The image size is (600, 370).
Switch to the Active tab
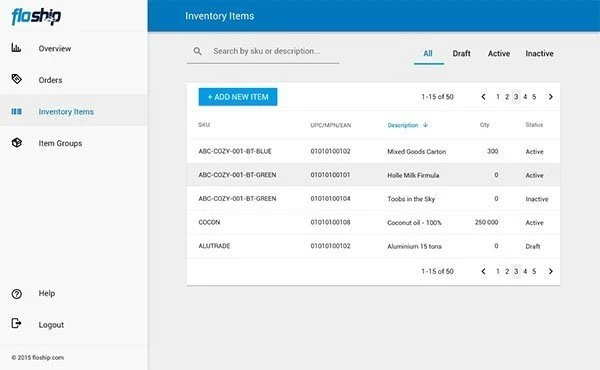(499, 54)
